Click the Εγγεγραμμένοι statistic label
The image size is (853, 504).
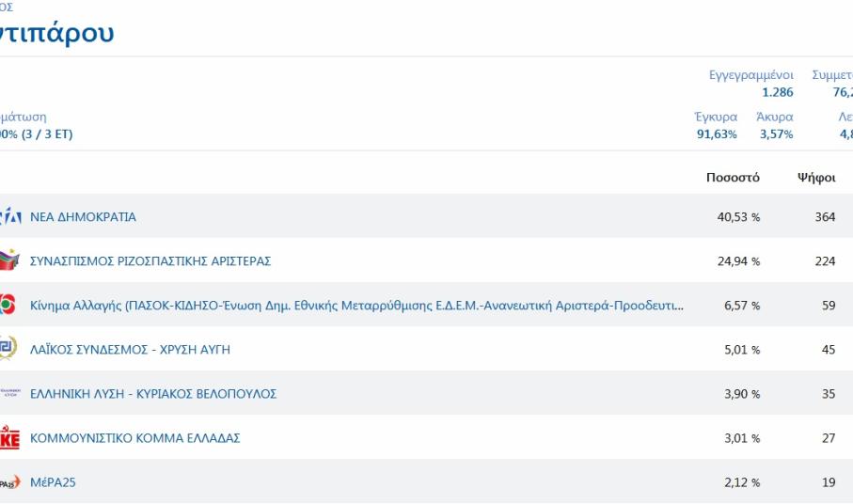tap(750, 75)
